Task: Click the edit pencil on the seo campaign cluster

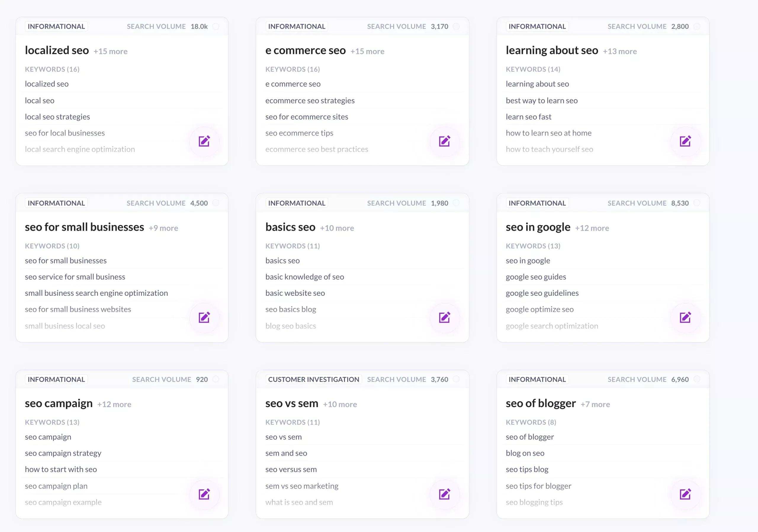Action: (204, 494)
